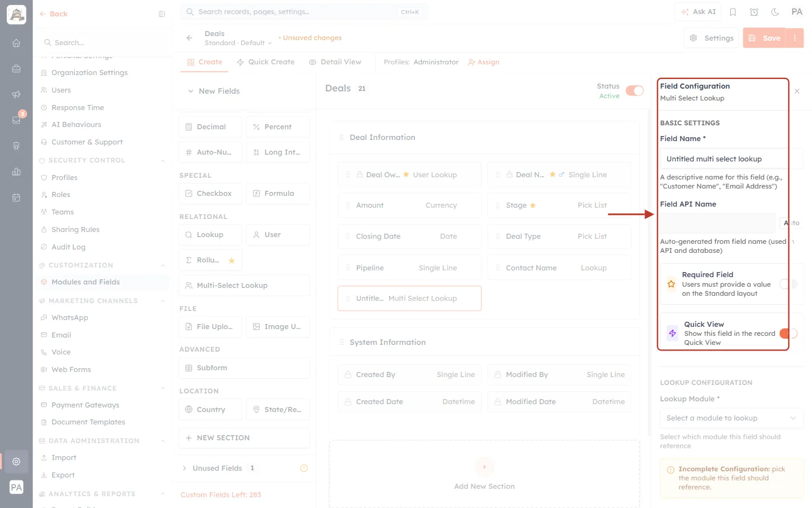812x508 pixels.
Task: Expand the Unused Fields section
Action: [184, 468]
